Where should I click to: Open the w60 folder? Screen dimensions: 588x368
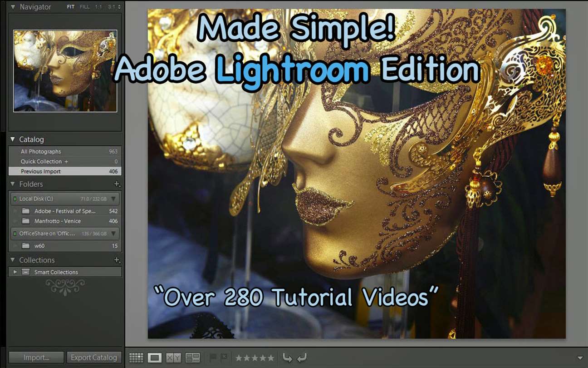tap(65, 246)
